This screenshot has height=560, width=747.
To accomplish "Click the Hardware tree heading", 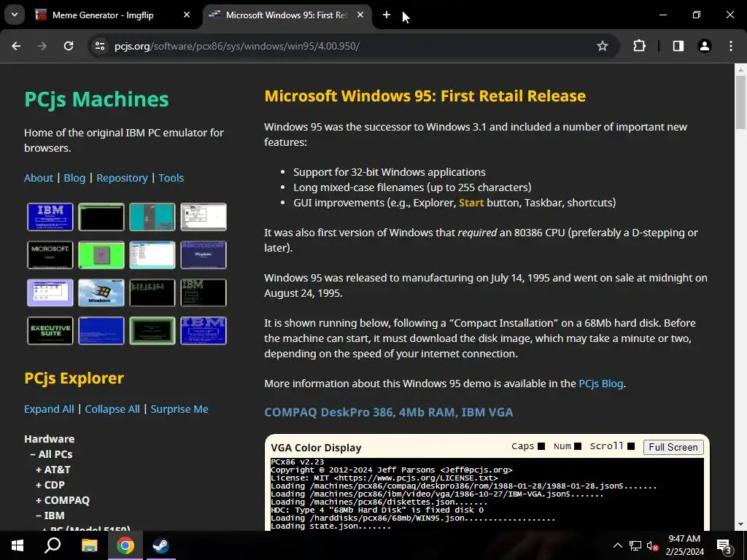I will click(x=49, y=438).
